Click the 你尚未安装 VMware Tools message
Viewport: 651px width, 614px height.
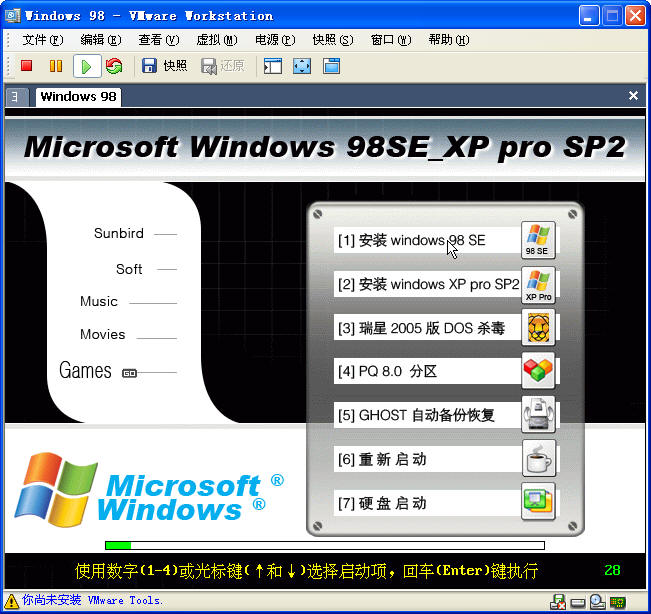click(x=92, y=600)
